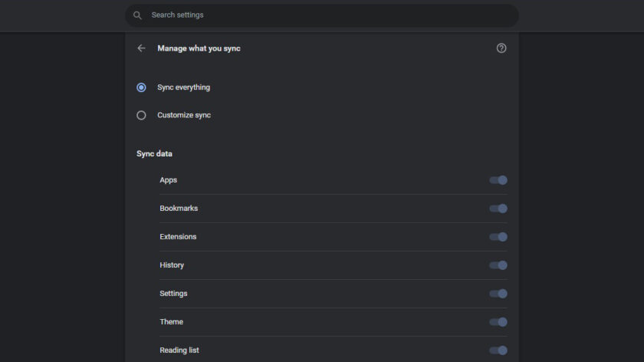Toggle the Settings sync switch
This screenshot has height=362, width=644.
[498, 294]
